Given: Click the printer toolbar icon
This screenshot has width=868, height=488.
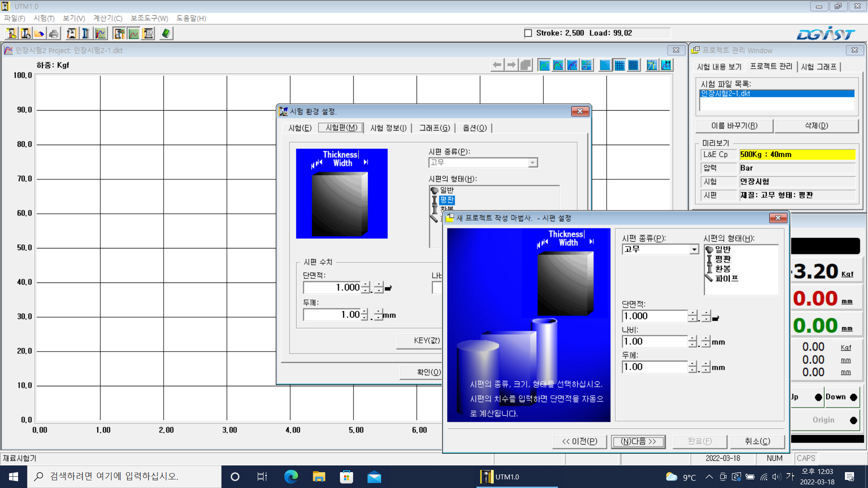Looking at the screenshot, I should pos(54,33).
